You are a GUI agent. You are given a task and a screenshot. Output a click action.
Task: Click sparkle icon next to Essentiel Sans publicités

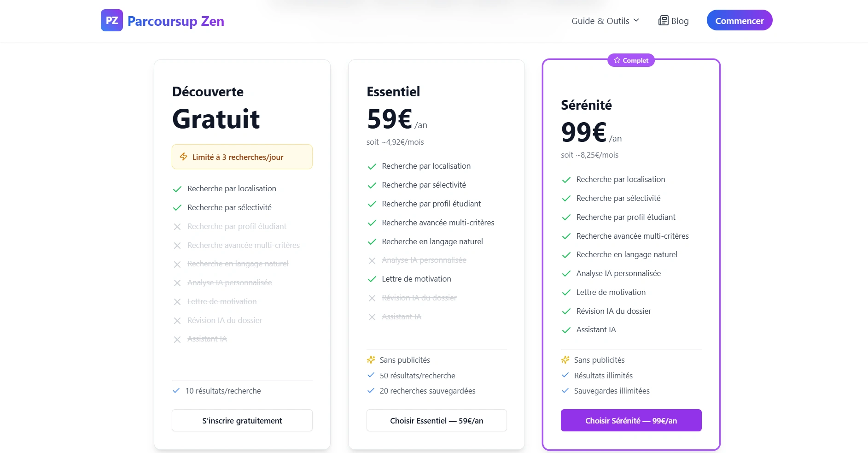point(371,360)
